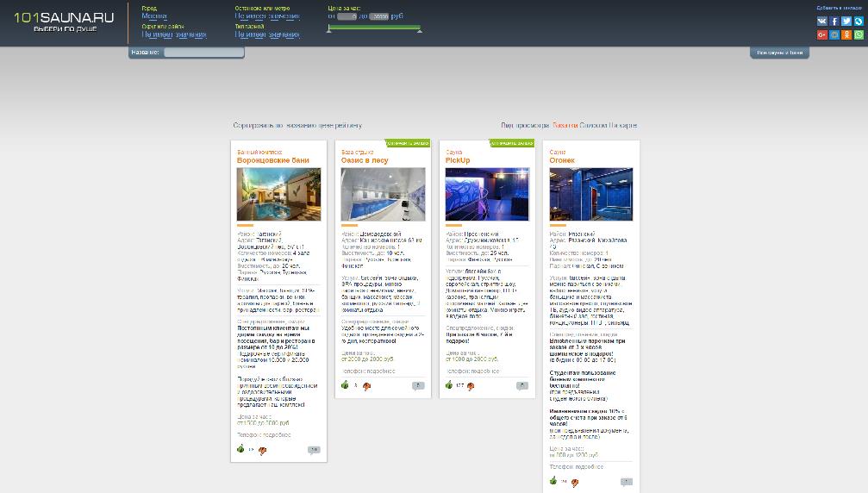Dislike PickUp with thumbs down
This screenshot has height=493, width=868.
pos(471,386)
